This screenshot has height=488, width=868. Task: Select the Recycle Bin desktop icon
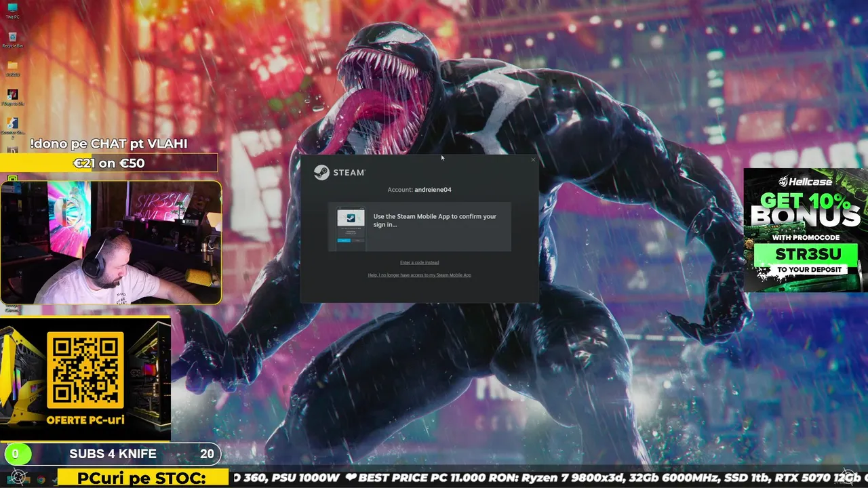12,40
